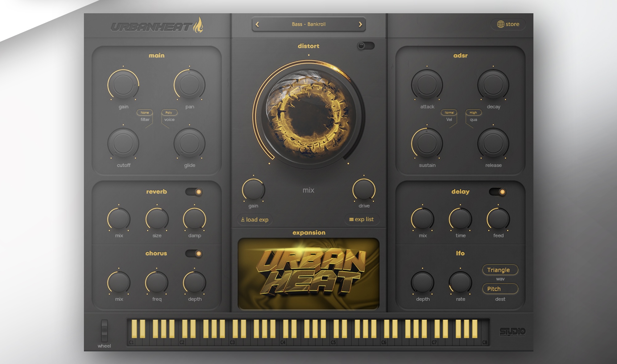Screen dimensions: 617x364
Task: Enable the distort toggle switch
Action: tap(366, 46)
